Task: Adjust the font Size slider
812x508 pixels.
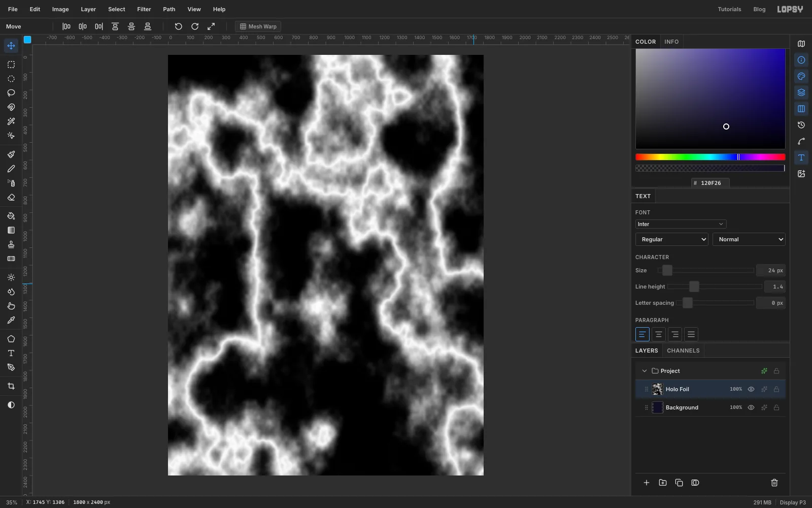Action: click(x=705, y=270)
